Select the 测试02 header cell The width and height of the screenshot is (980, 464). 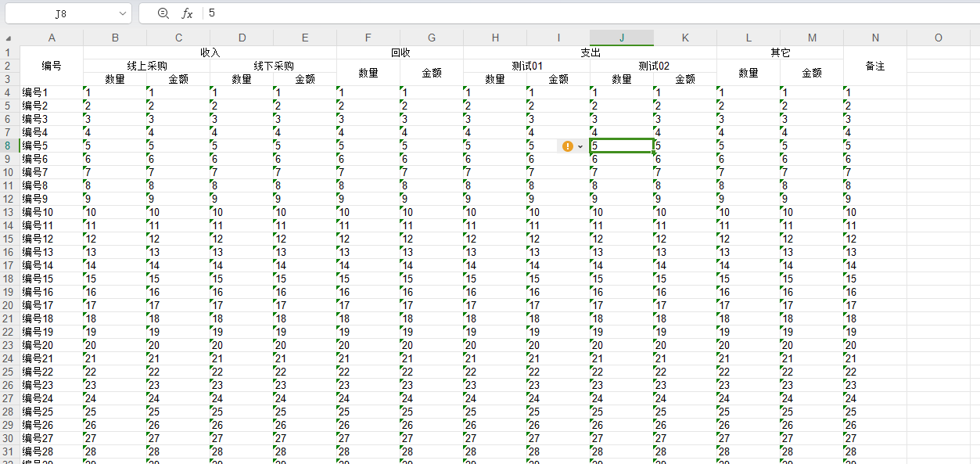pyautogui.click(x=654, y=66)
